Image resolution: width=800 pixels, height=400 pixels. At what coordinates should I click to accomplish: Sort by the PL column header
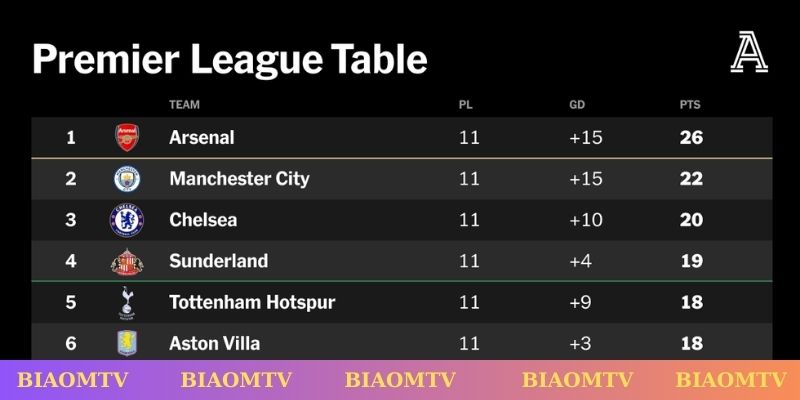[x=465, y=104]
